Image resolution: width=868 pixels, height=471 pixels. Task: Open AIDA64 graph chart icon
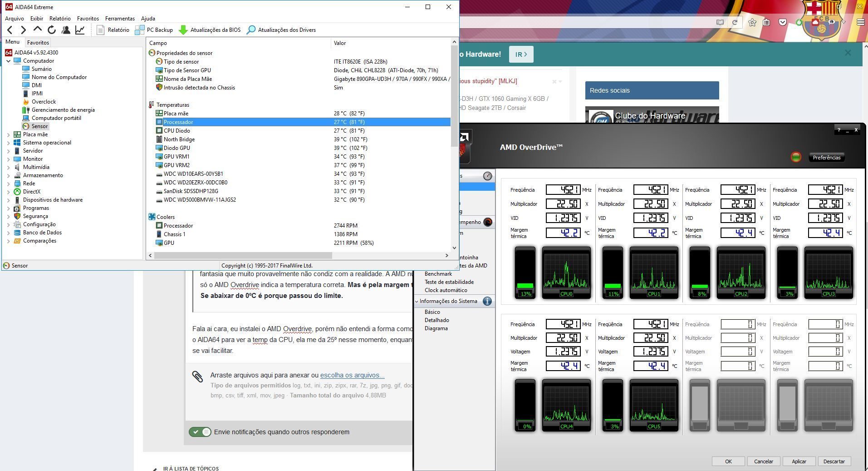(x=80, y=30)
